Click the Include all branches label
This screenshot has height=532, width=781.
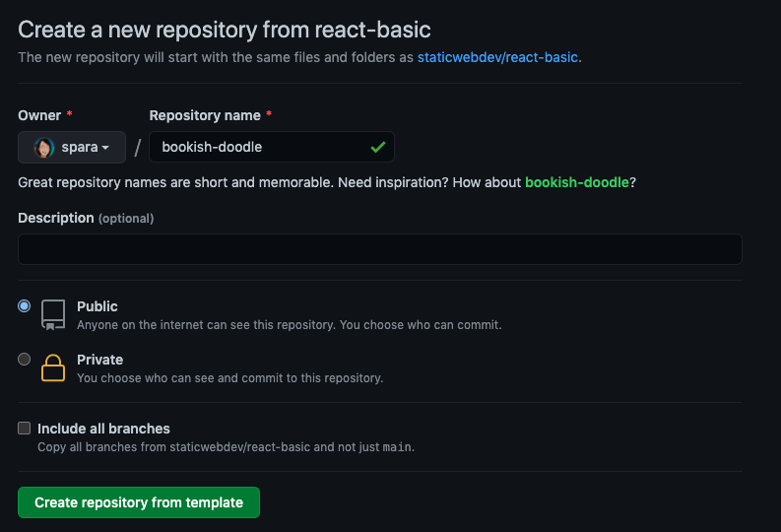pos(103,429)
